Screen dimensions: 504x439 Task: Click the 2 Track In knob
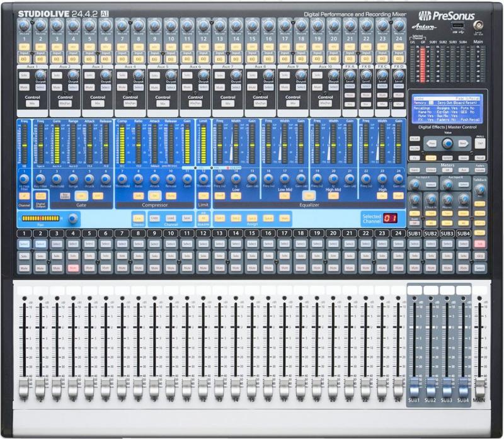coord(431,200)
